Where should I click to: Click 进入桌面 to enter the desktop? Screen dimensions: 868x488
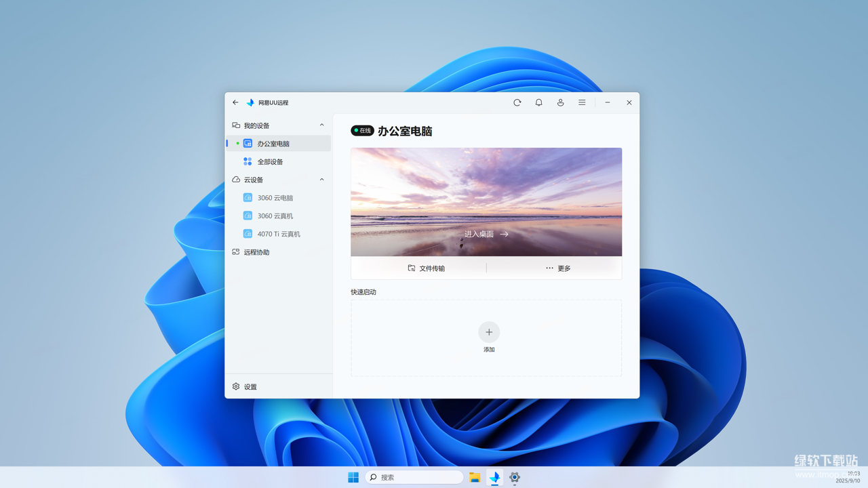pos(486,233)
